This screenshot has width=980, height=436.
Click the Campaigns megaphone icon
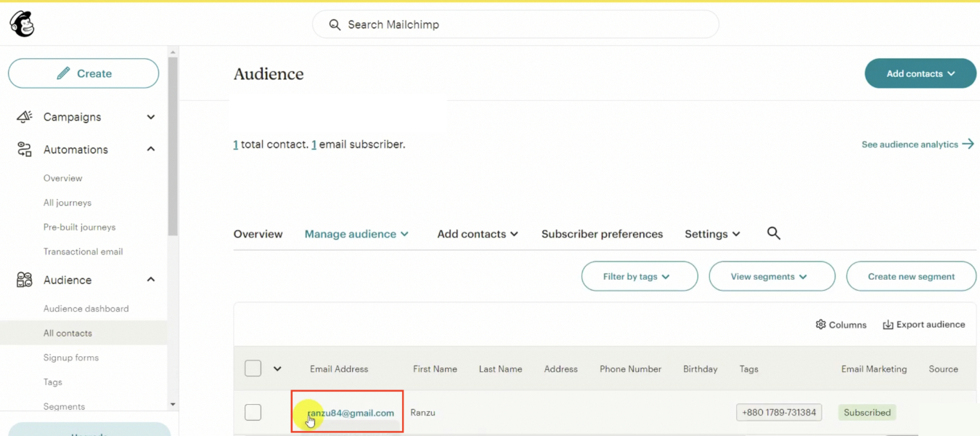(25, 117)
